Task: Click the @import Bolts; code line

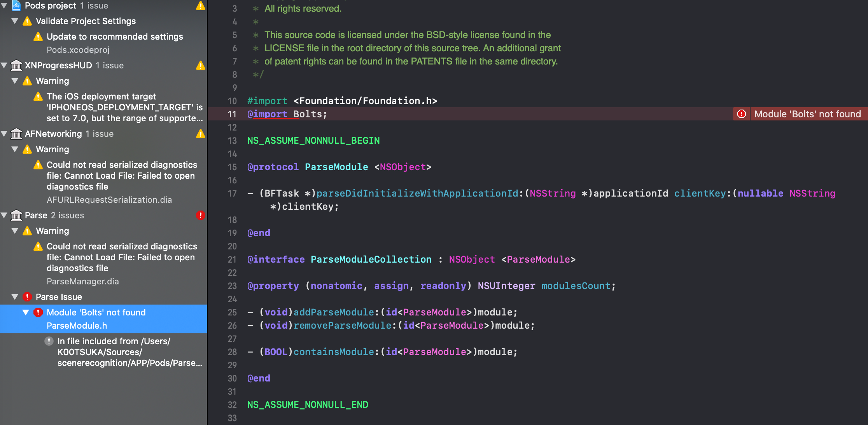Action: tap(287, 114)
